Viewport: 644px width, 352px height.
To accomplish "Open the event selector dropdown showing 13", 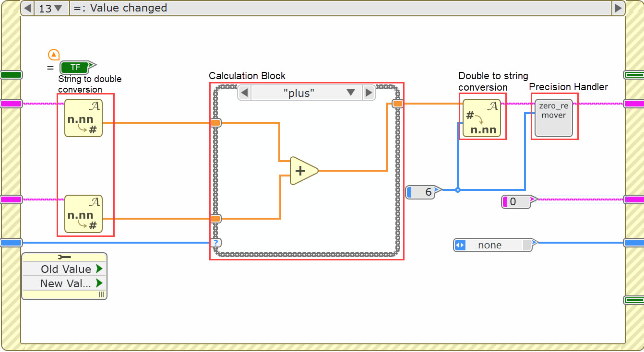I will pos(52,8).
